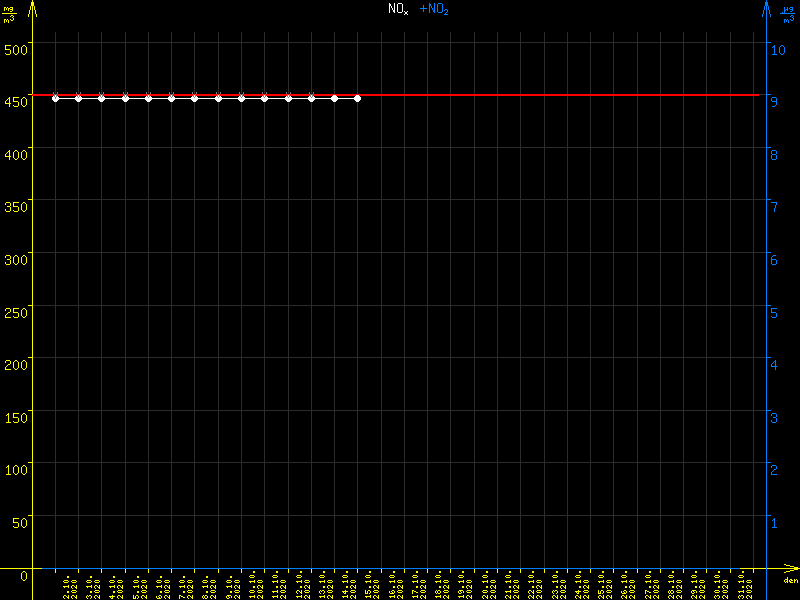Click the blue µg/m3 unit label
The height and width of the screenshot is (600, 800).
[x=788, y=14]
